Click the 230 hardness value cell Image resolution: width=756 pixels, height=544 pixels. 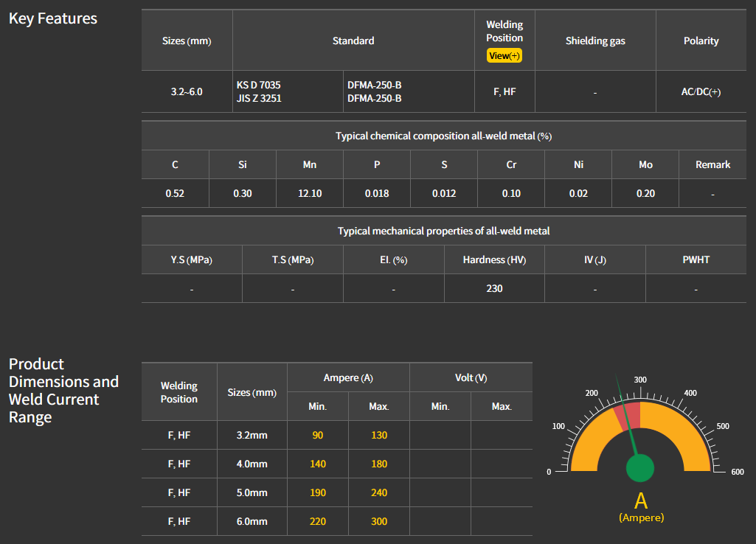coord(494,288)
